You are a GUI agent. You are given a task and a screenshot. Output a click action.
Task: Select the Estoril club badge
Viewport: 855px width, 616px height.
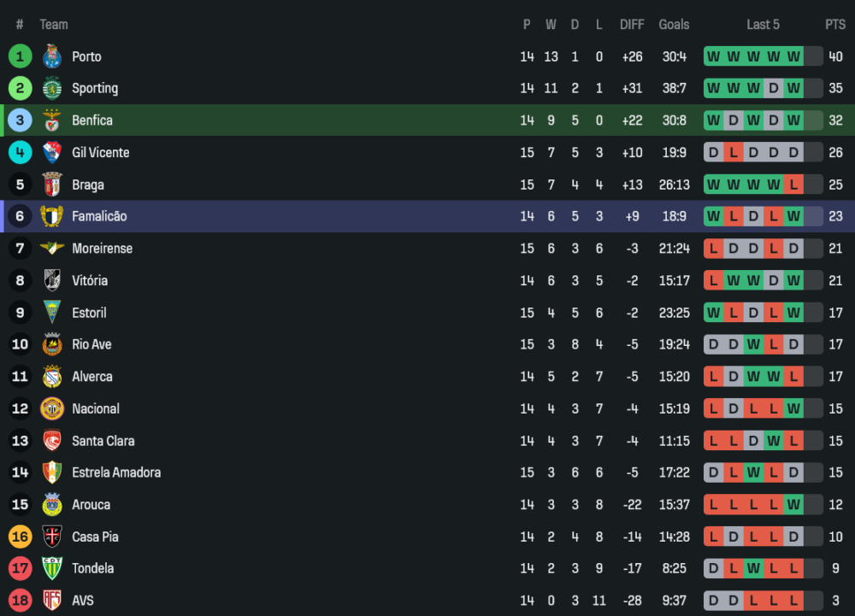point(52,313)
